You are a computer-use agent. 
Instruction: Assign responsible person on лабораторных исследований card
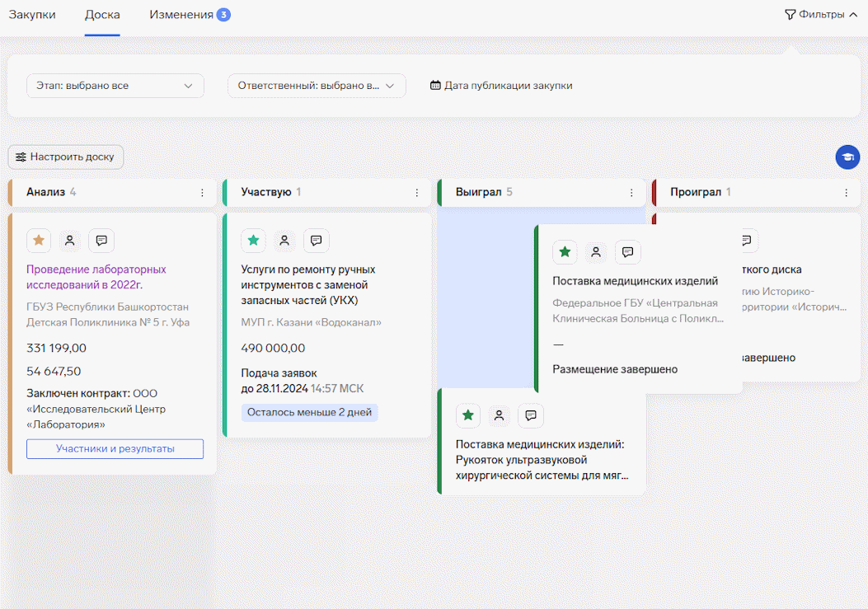tap(70, 241)
